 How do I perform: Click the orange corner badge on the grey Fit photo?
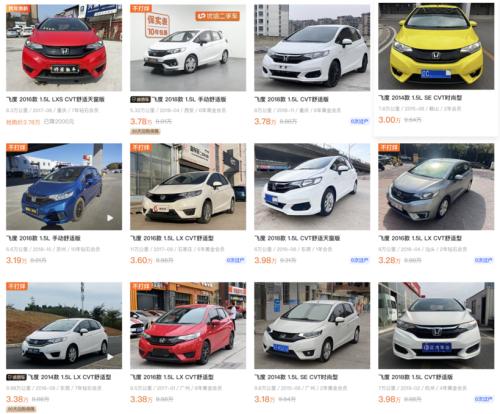389,147
